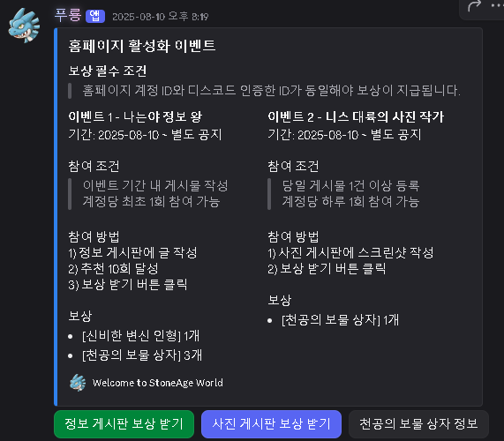
Task: Select the 홈페이지 활성화 이벤트 embed title
Action: pyautogui.click(x=142, y=46)
